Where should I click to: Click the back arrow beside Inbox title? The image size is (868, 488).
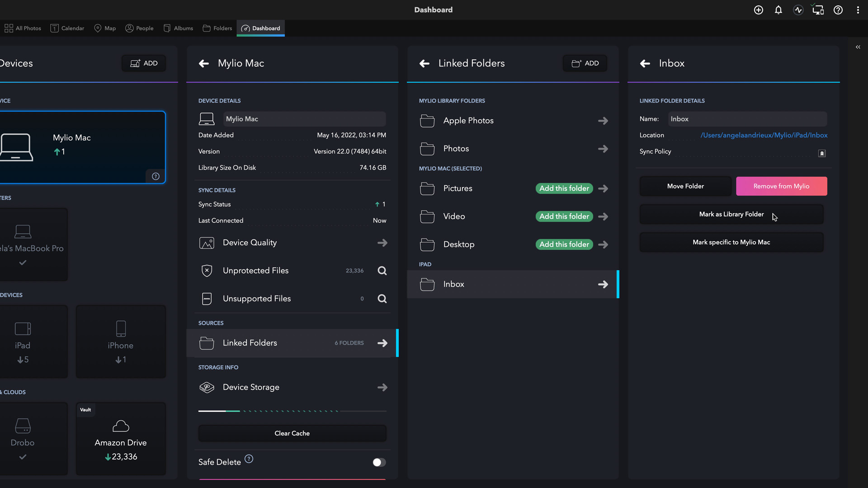645,64
